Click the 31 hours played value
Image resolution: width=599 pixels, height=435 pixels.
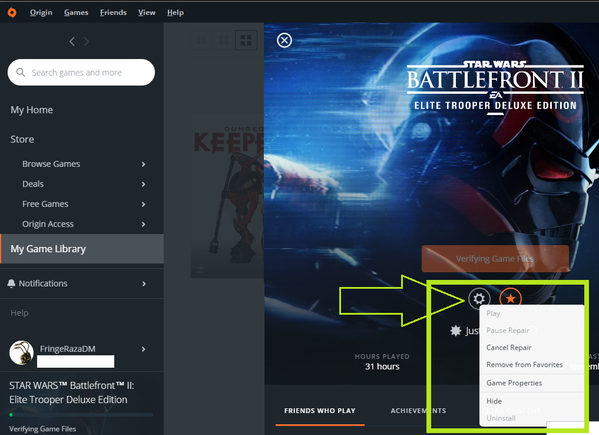382,367
